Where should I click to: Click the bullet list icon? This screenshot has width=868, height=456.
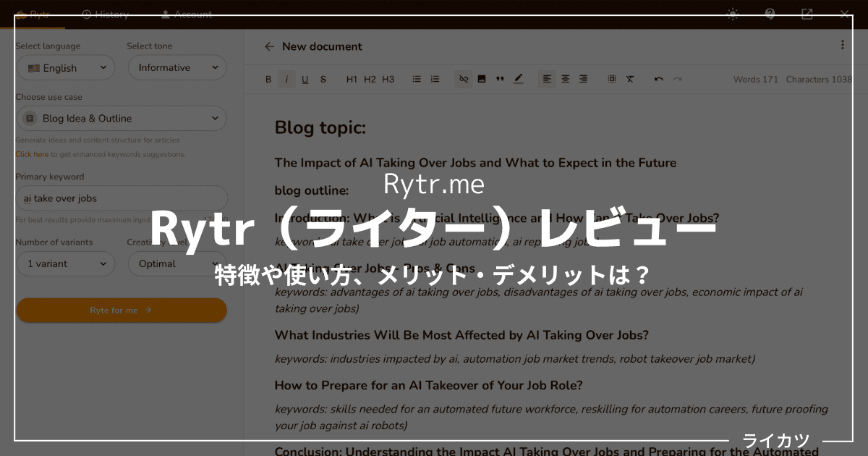pyautogui.click(x=417, y=79)
